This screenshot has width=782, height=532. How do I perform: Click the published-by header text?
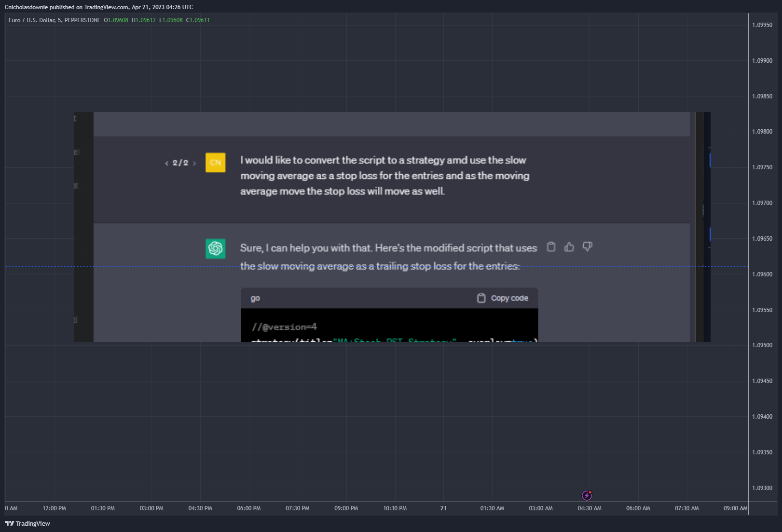(99, 7)
